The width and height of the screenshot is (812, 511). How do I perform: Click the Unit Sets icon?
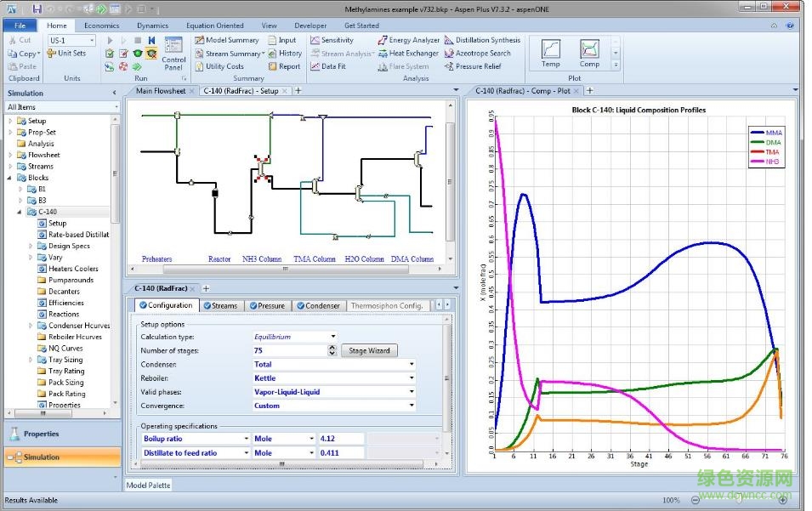coord(67,54)
